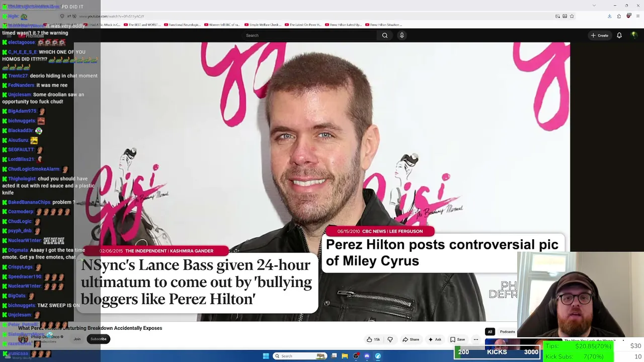Click chat username Trentc27
This screenshot has width=644, height=362.
coord(18,76)
